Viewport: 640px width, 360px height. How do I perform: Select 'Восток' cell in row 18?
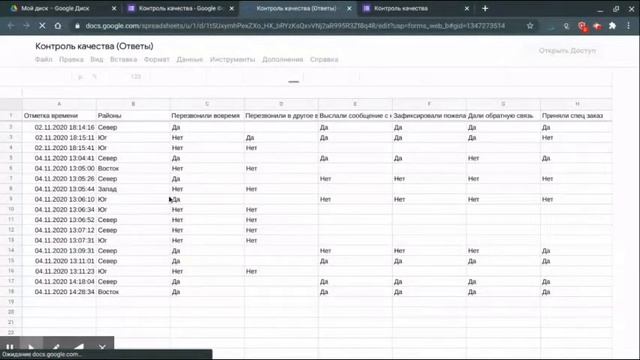point(133,292)
